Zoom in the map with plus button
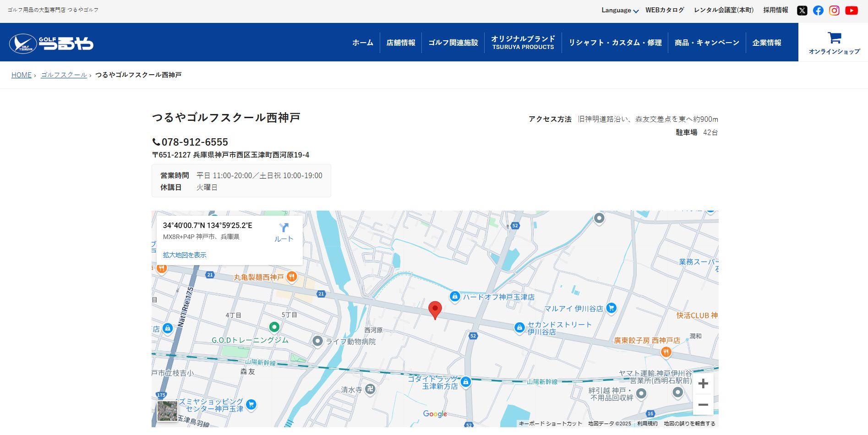Screen dimensions: 868x435 click(703, 383)
